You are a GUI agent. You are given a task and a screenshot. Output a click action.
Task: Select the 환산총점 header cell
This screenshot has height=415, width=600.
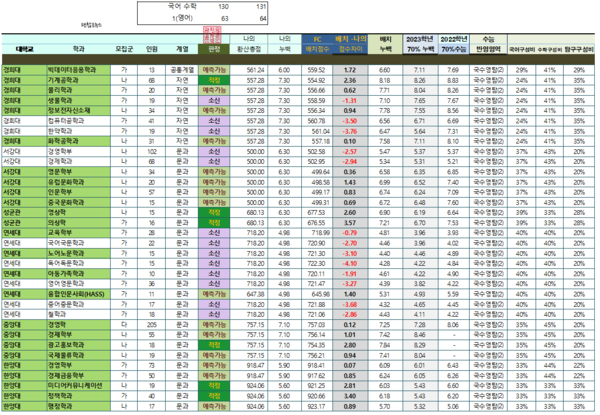coord(249,49)
